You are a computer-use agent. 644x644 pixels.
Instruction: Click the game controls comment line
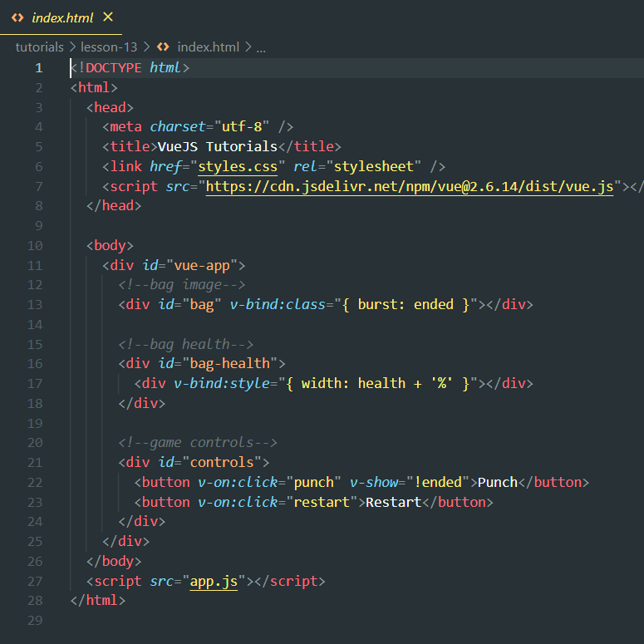coord(198,443)
